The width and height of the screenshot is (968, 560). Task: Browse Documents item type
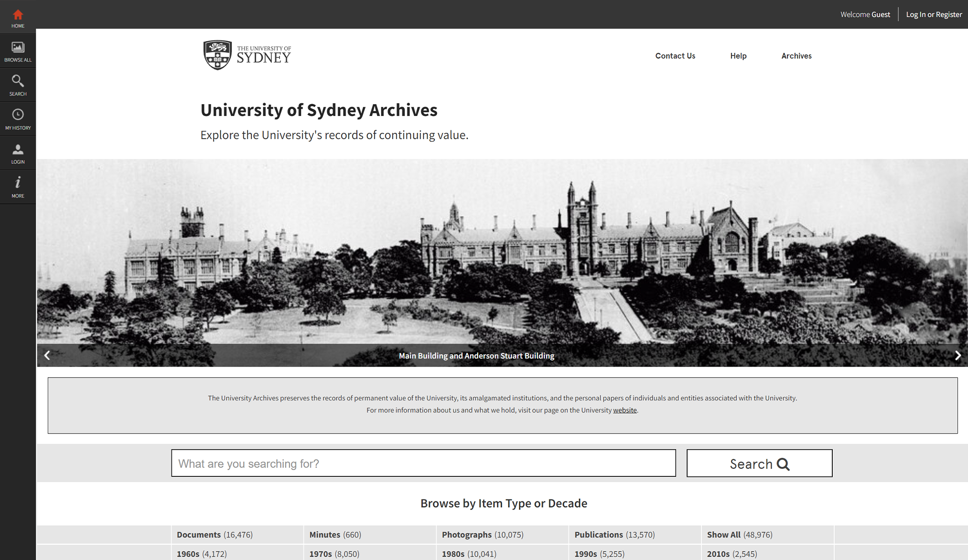coord(215,535)
